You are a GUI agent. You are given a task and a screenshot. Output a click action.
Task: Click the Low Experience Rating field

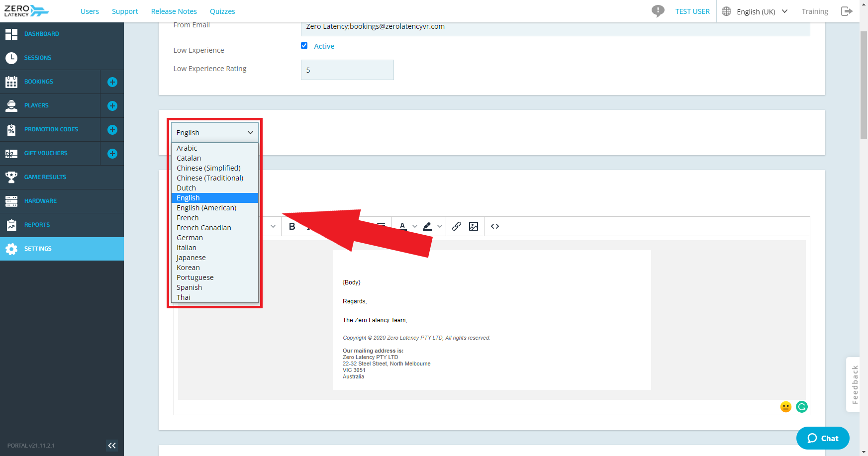click(x=347, y=70)
